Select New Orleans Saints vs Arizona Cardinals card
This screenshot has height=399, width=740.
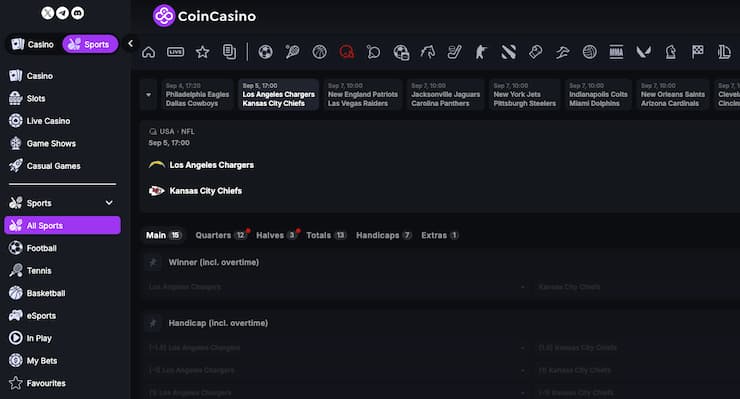point(673,94)
